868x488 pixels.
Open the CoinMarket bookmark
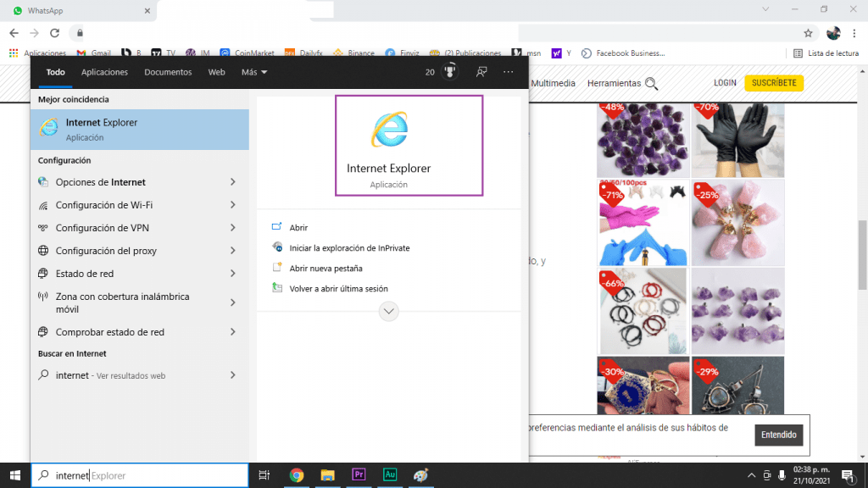pyautogui.click(x=247, y=53)
